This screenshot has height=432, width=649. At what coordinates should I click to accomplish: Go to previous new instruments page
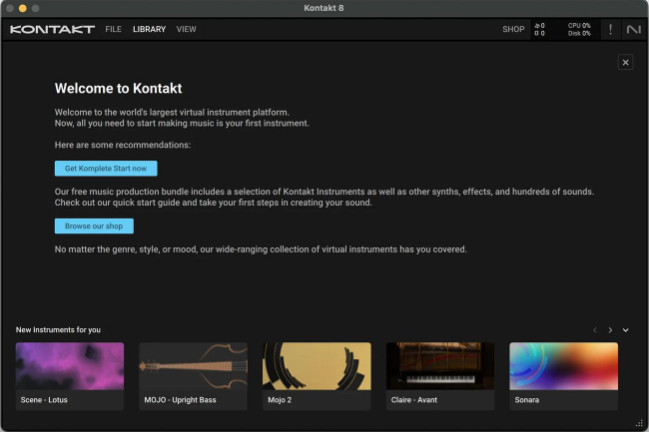point(595,330)
